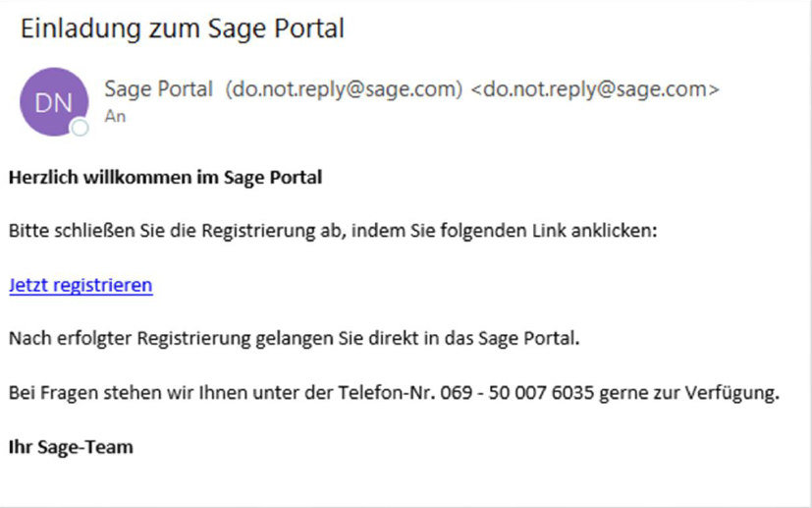The width and height of the screenshot is (812, 508).
Task: Click the sentence starting with Bitte schließen
Action: pos(332,232)
